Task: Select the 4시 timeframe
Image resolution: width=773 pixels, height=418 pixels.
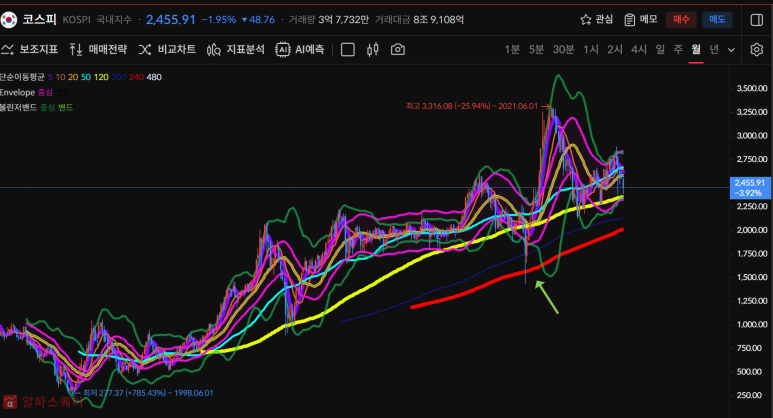Action: pos(639,49)
